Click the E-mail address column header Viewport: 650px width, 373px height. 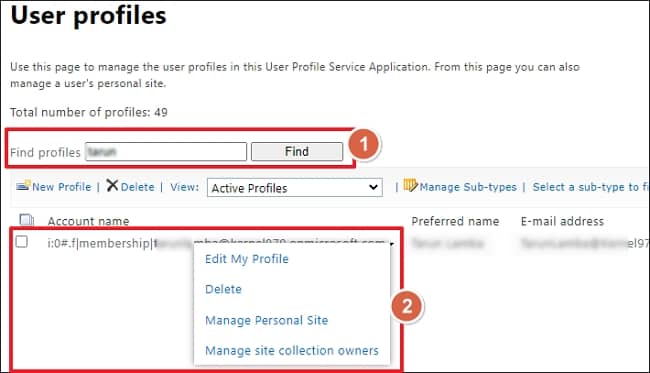click(562, 221)
